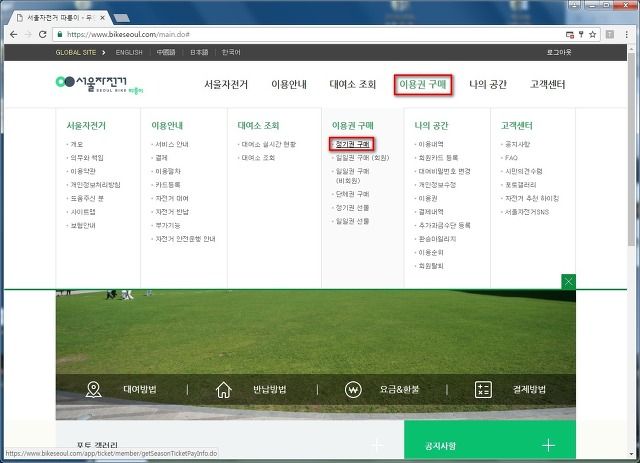This screenshot has height=463, width=640.
Task: Open 자전거 안전운행 안내 link
Action: [x=185, y=239]
